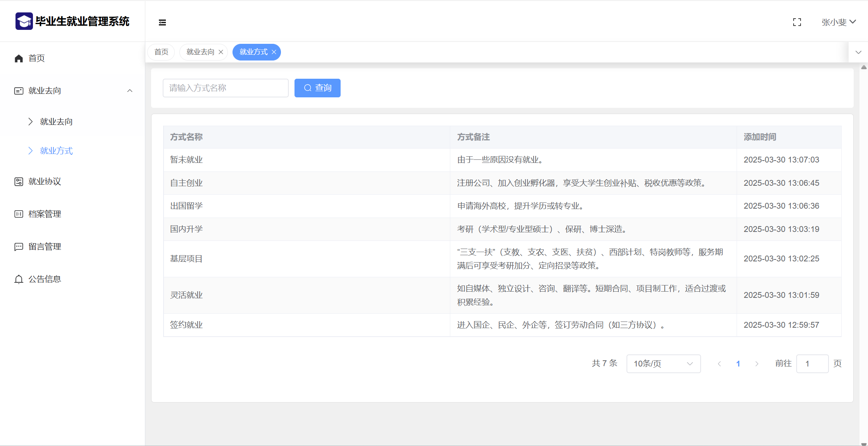The width and height of the screenshot is (868, 446).
Task: Open 公告信息 bell menu item
Action: tap(45, 279)
